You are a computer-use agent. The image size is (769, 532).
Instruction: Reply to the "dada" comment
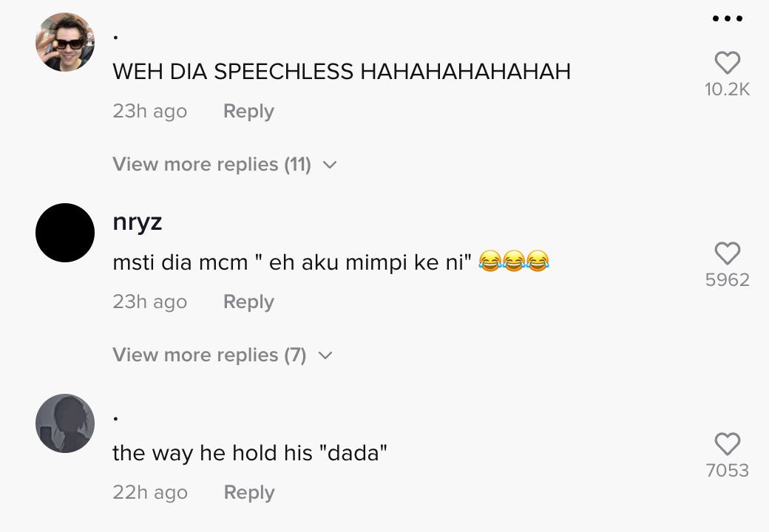click(248, 493)
